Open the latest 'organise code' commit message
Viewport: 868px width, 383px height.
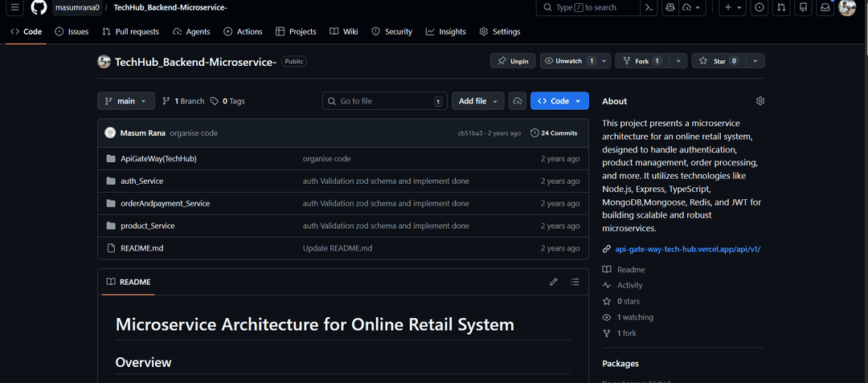tap(193, 133)
